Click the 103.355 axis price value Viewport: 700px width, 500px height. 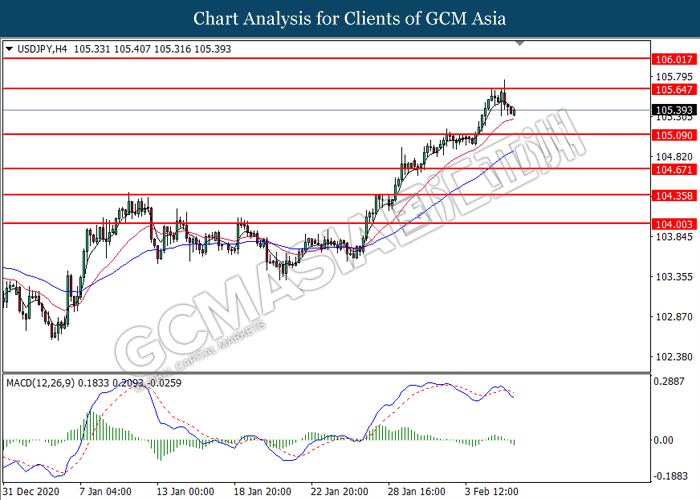point(674,277)
